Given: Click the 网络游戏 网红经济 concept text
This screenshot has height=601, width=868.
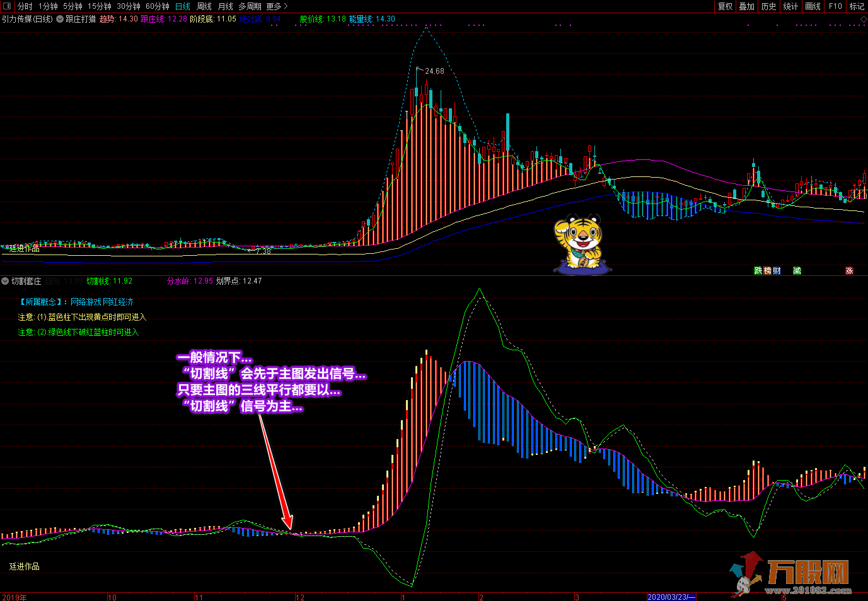Looking at the screenshot, I should [102, 302].
